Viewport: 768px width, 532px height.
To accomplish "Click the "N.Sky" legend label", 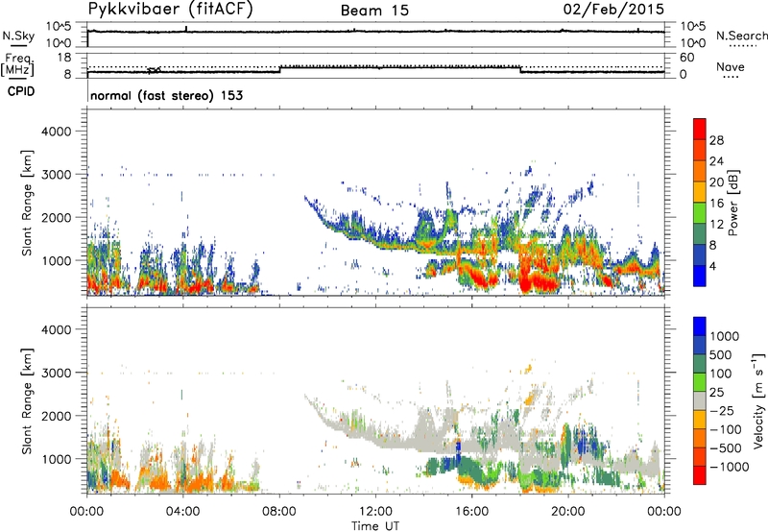I will (18, 36).
